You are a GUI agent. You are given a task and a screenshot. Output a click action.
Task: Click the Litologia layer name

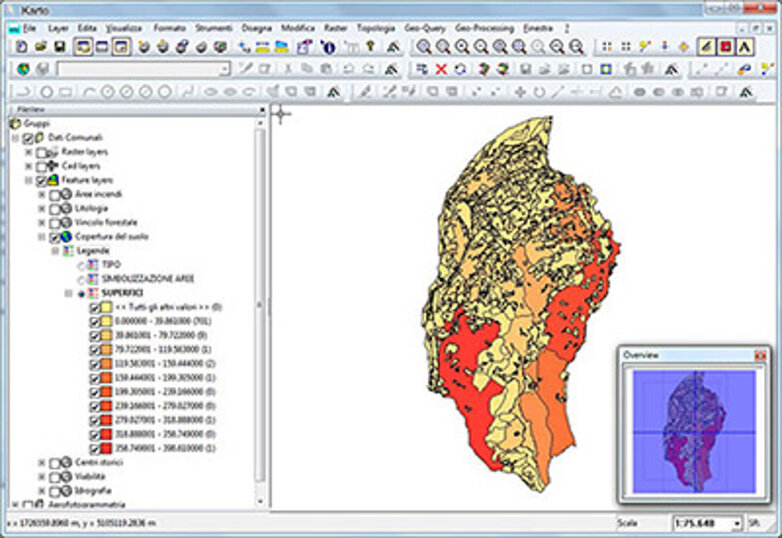coord(92,208)
